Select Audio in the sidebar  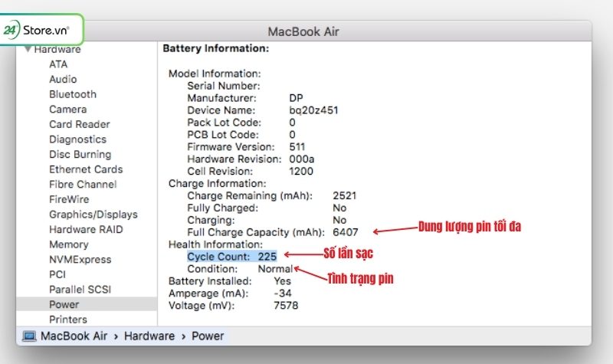63,80
